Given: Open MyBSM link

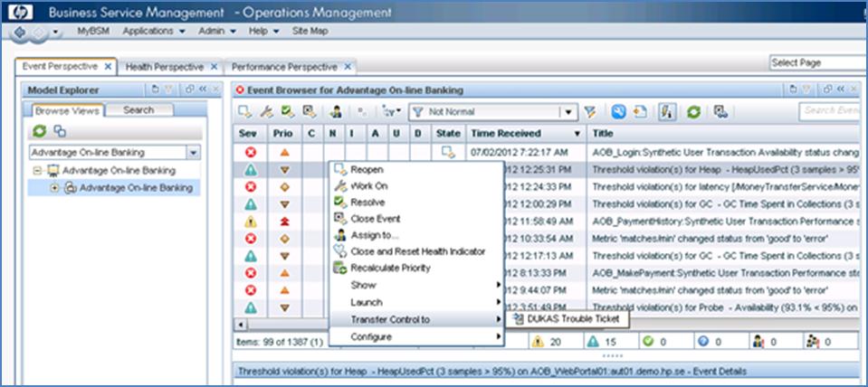Looking at the screenshot, I should [93, 31].
